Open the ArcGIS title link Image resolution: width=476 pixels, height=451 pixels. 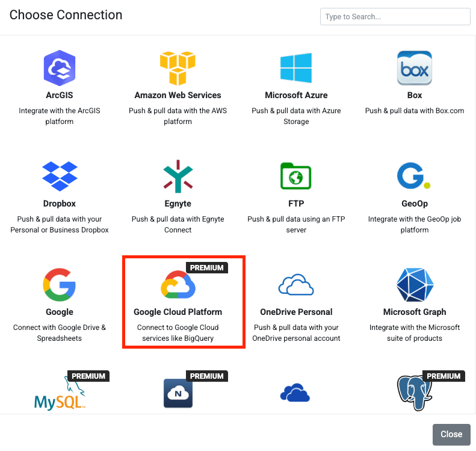[x=60, y=95]
